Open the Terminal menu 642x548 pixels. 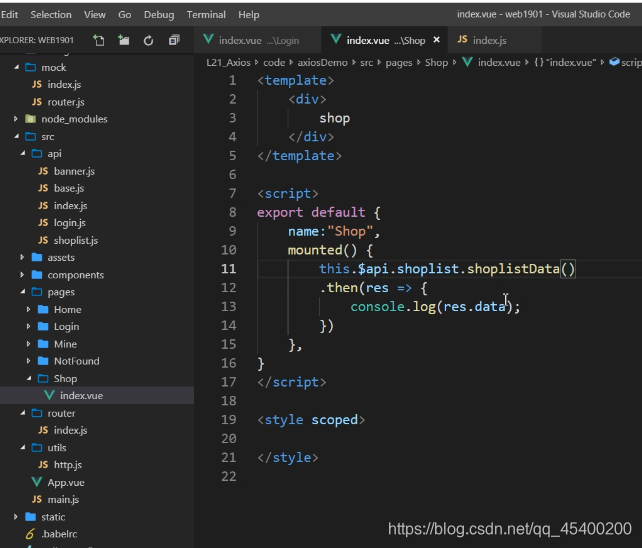click(x=206, y=15)
